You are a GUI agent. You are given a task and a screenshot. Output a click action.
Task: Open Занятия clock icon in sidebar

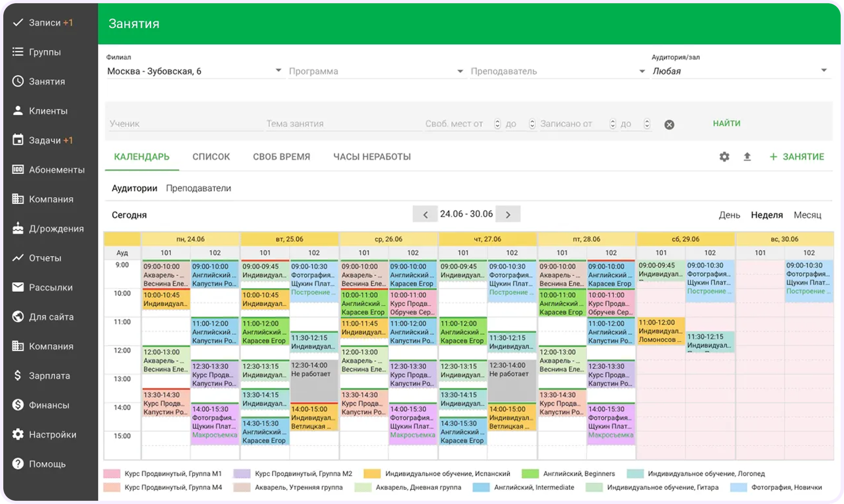click(18, 81)
